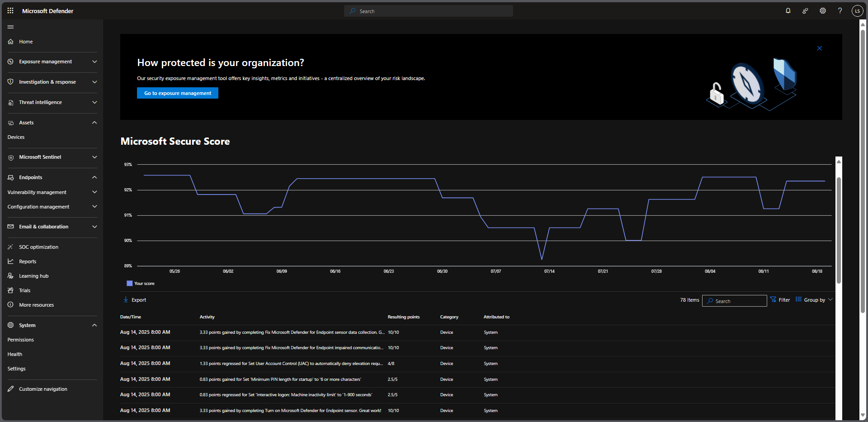Click the More resources info icon

(10, 305)
